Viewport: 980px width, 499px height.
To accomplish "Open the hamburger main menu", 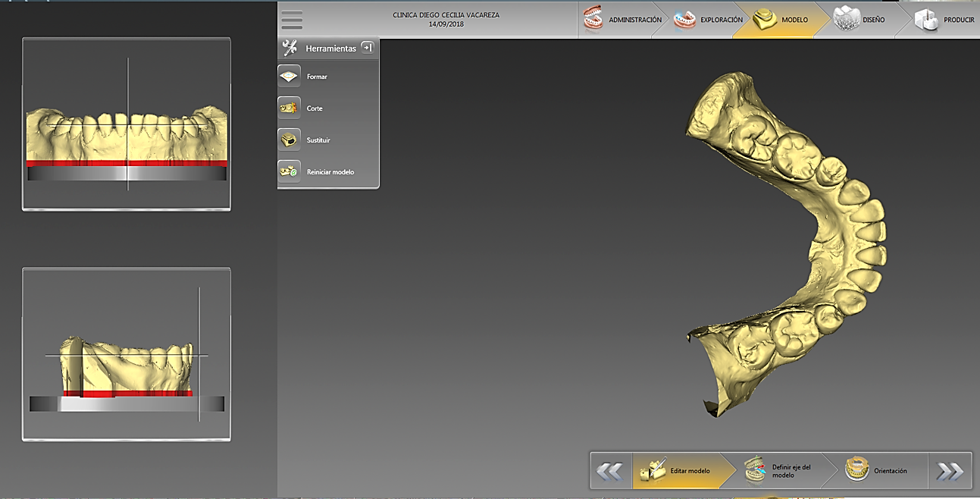I will pos(292,20).
